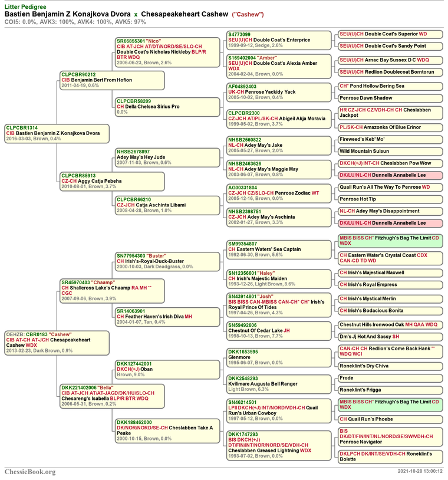Open the CLPCBR1314 Bastien Benjamin pedigree box
The image size is (448, 480).
pos(57,133)
